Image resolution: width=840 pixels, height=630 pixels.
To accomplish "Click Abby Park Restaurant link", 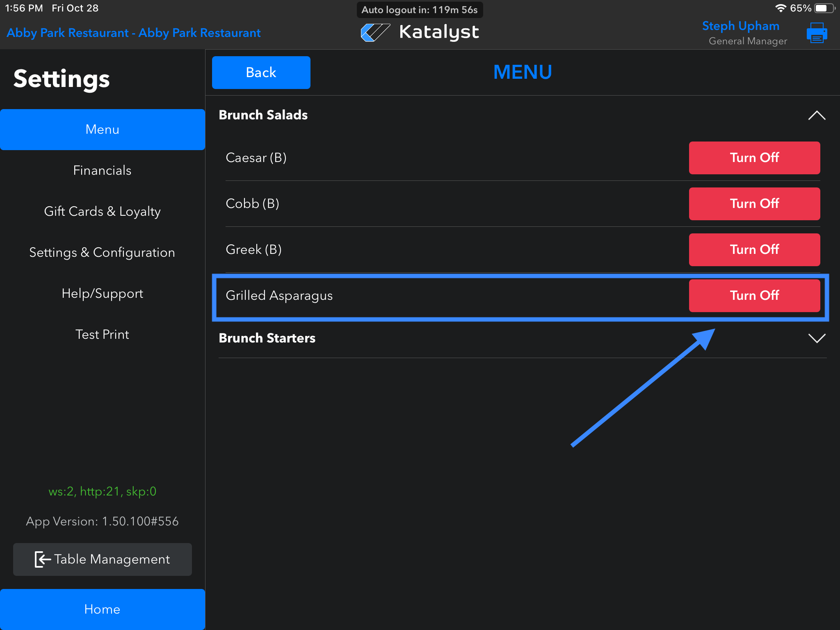I will (133, 33).
